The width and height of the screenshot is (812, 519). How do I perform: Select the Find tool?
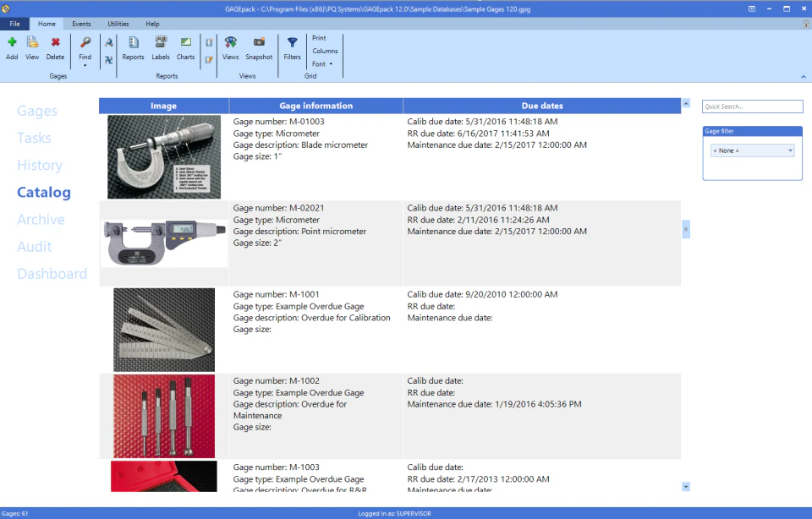(85, 47)
